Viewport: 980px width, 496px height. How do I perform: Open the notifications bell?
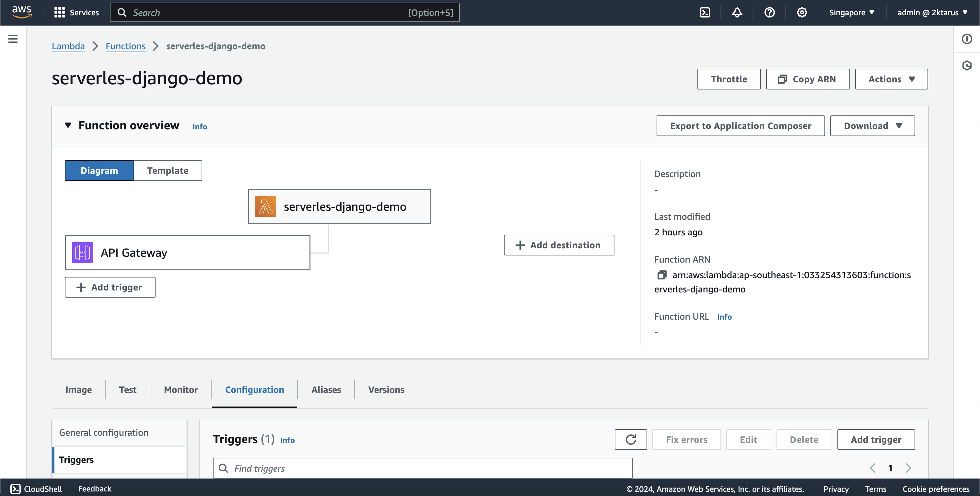(x=737, y=13)
